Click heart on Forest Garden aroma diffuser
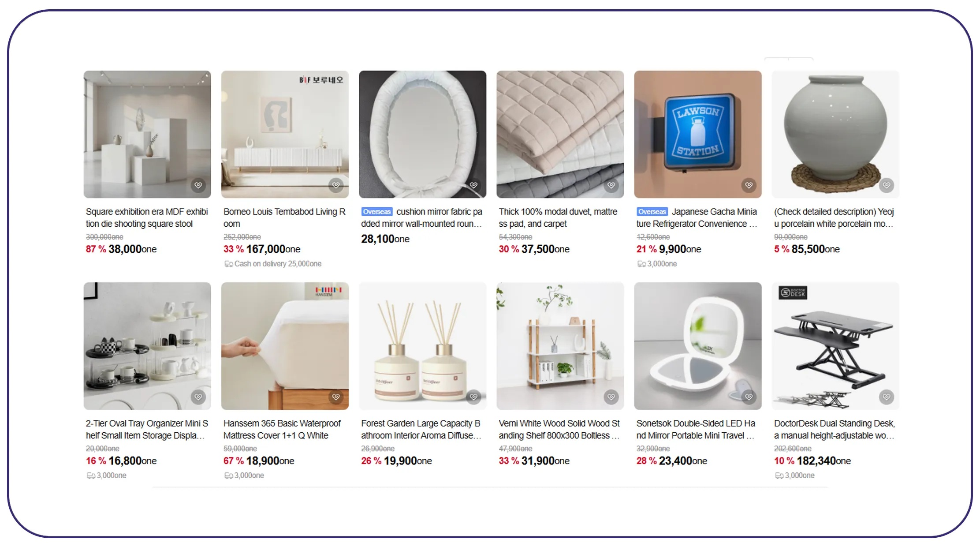Viewport: 980px width, 547px height. pos(473,397)
